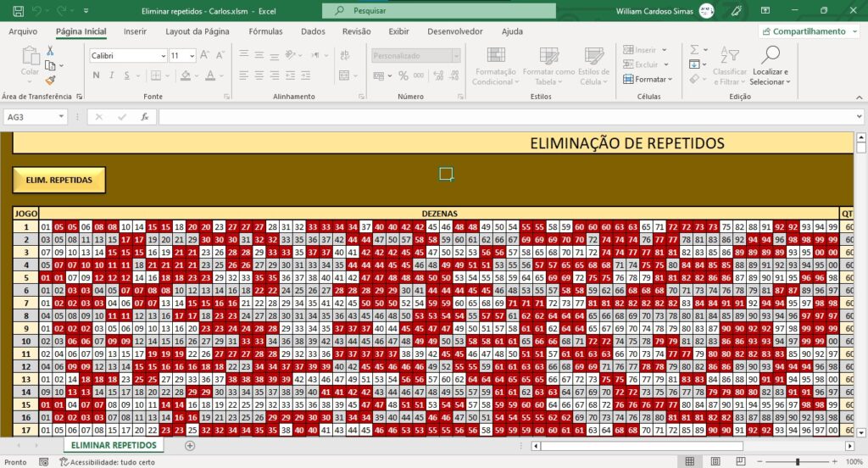Viewport: 868px width, 468px height.
Task: Click the Colar paste icon
Action: [x=30, y=56]
